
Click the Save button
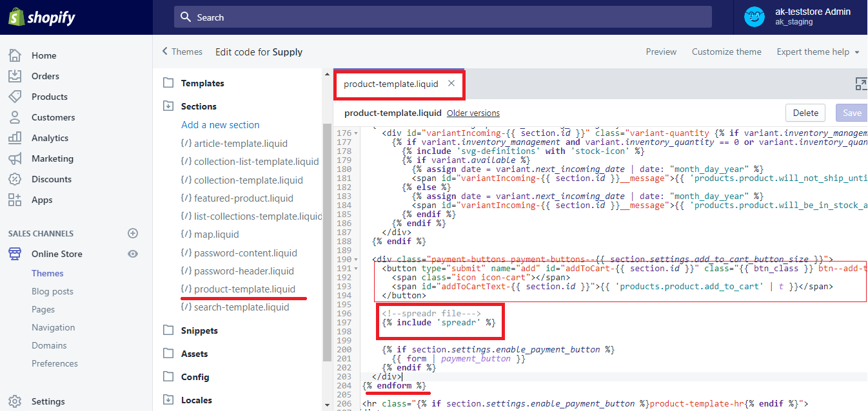852,113
